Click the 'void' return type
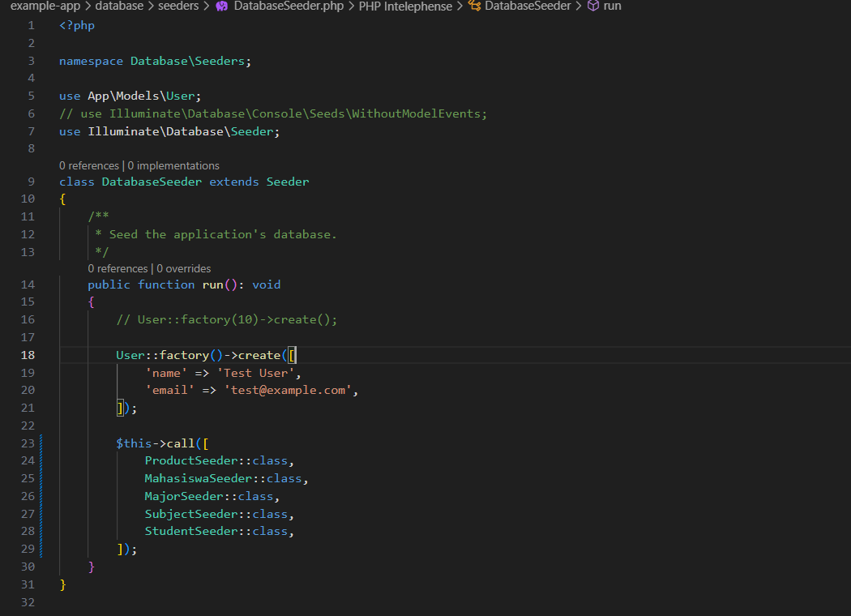Screen dimensions: 851x616 coord(266,285)
